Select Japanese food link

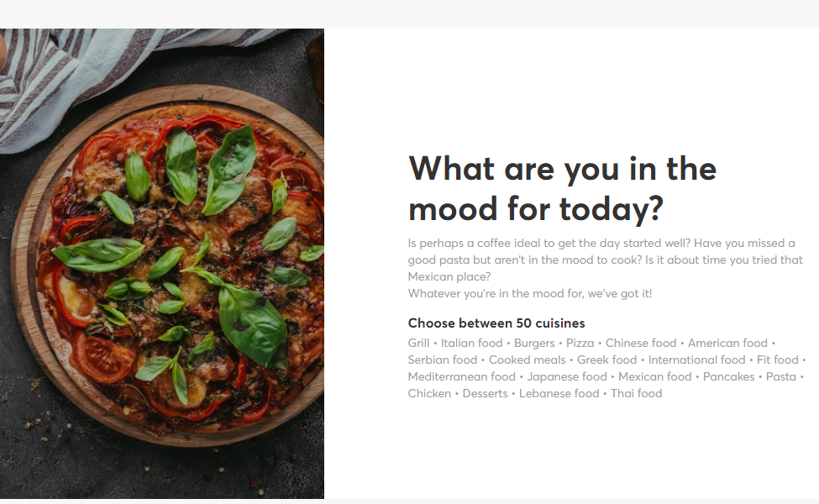tap(566, 376)
